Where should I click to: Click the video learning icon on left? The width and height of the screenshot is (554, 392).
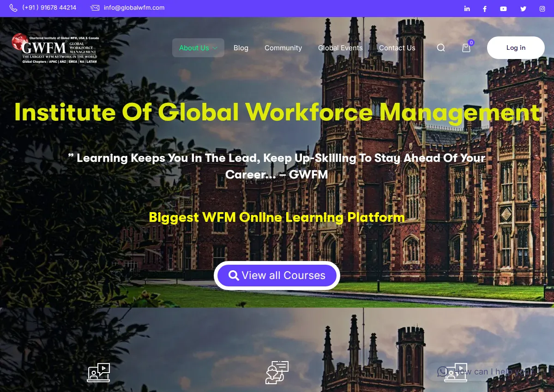[x=98, y=373]
